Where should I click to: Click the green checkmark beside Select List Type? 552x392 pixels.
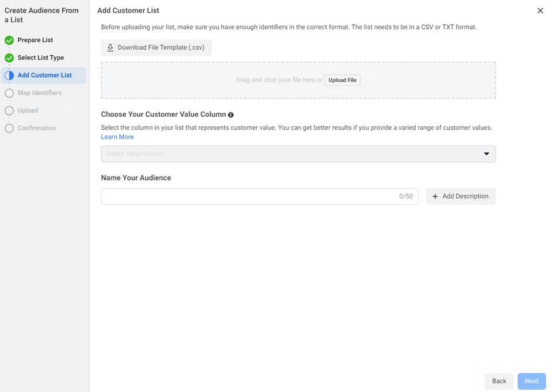pyautogui.click(x=9, y=58)
